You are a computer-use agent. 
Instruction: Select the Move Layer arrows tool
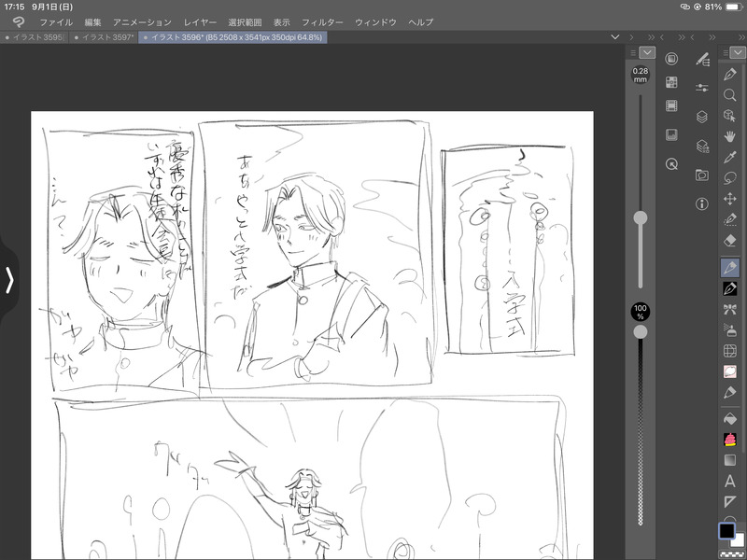(729, 199)
